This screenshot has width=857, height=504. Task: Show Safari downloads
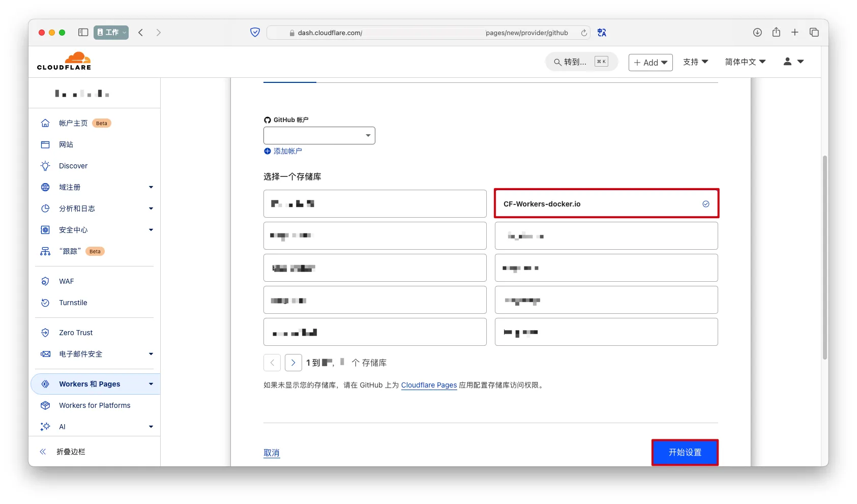757,33
